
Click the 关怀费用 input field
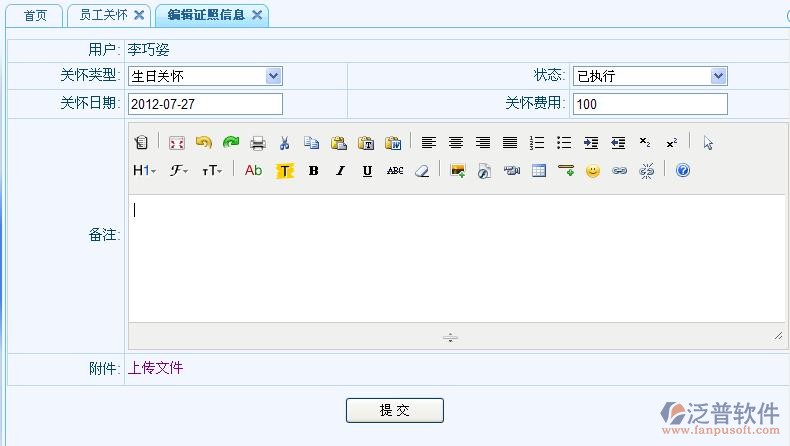650,104
